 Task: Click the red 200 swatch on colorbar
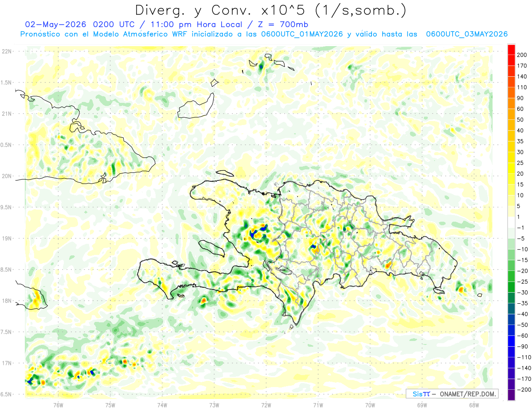click(x=511, y=50)
